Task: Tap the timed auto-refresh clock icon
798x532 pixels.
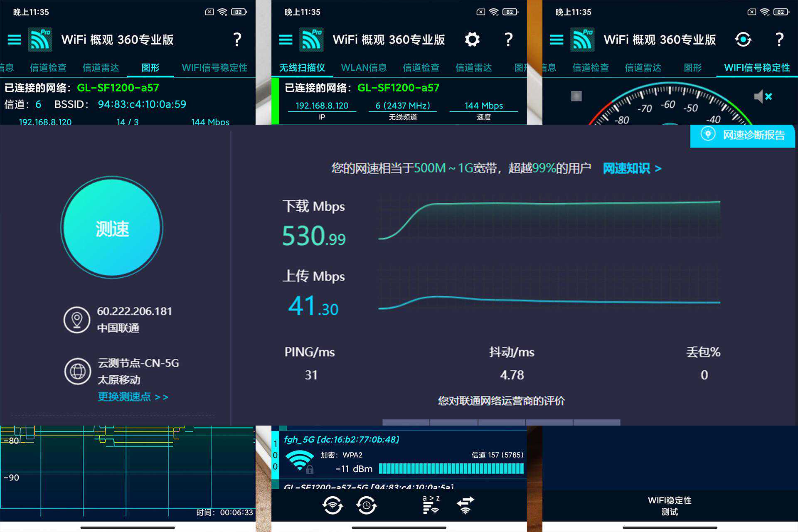Action: coord(366,505)
